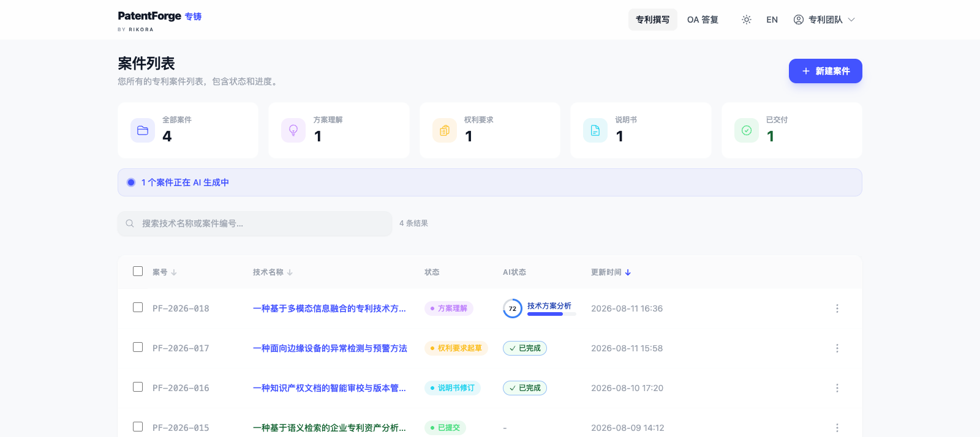Click the search field 搜索技术名称或案件编号
980x437 pixels.
click(255, 223)
